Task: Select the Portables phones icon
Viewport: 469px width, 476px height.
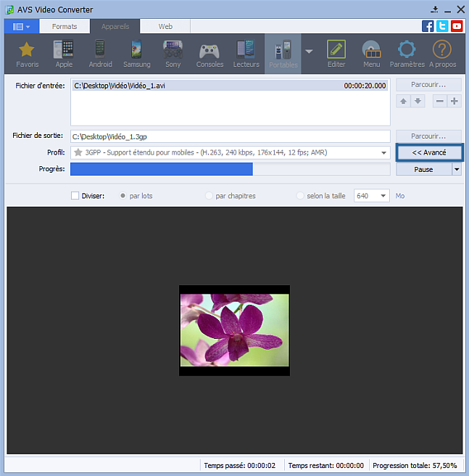Action: pos(283,54)
